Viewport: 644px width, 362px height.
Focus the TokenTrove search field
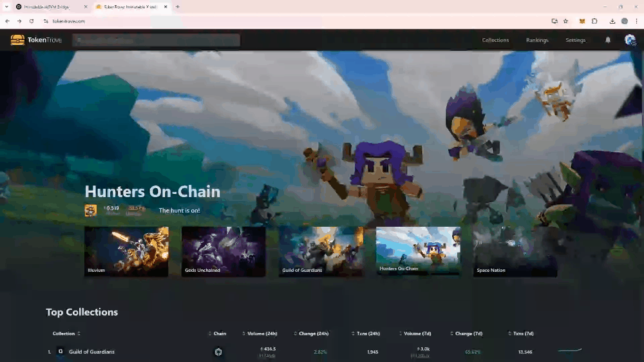coord(156,40)
